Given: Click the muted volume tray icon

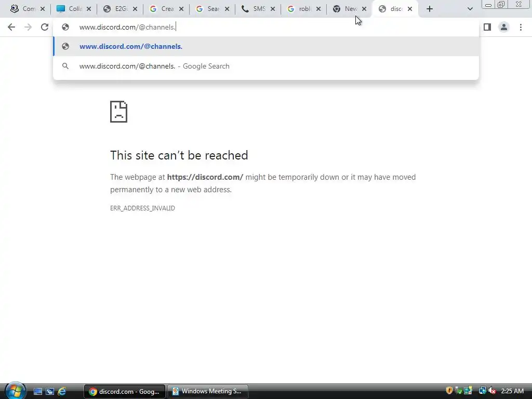Looking at the screenshot, I should [492, 391].
